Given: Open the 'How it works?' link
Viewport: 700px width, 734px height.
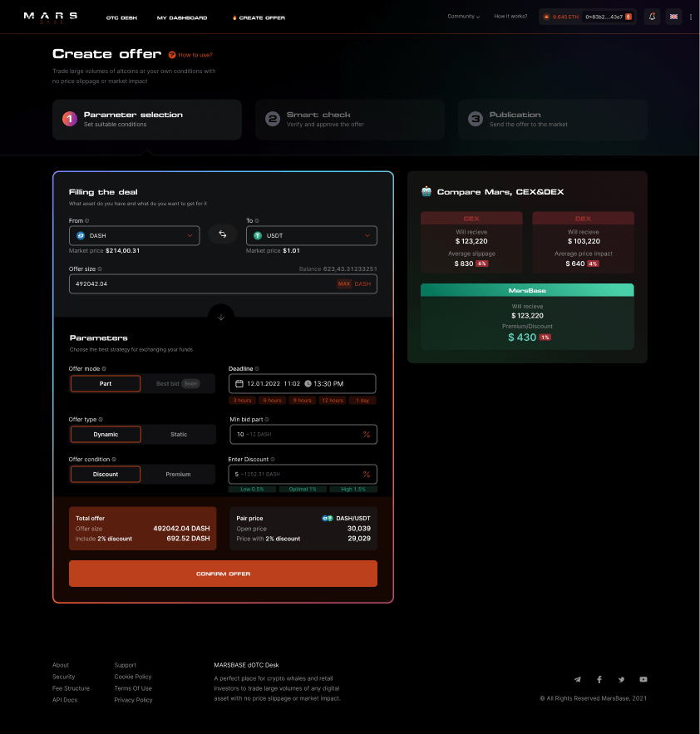Looking at the screenshot, I should click(510, 16).
